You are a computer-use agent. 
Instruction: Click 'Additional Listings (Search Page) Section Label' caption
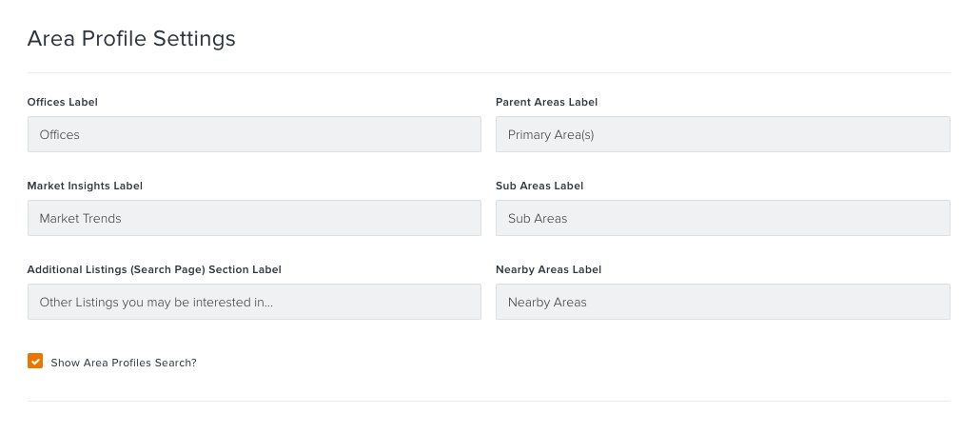coord(154,269)
